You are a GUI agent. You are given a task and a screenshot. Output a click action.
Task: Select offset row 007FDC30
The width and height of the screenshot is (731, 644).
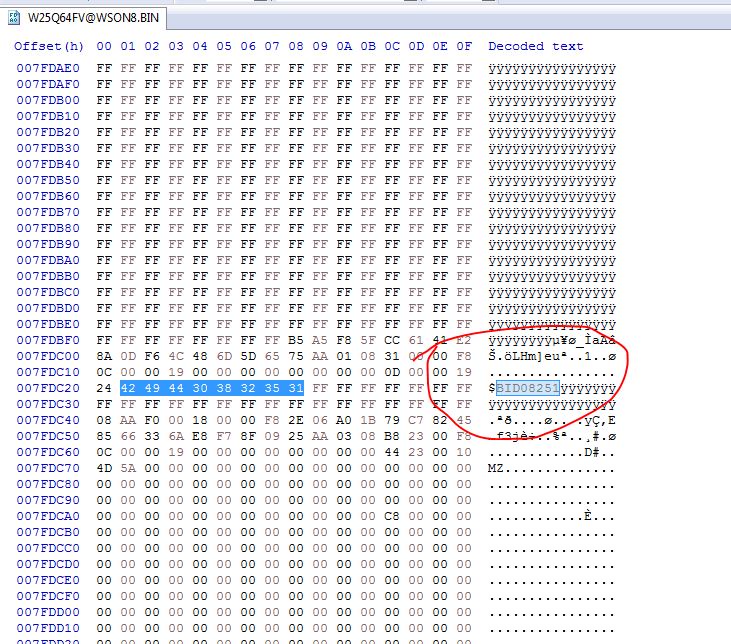point(48,404)
